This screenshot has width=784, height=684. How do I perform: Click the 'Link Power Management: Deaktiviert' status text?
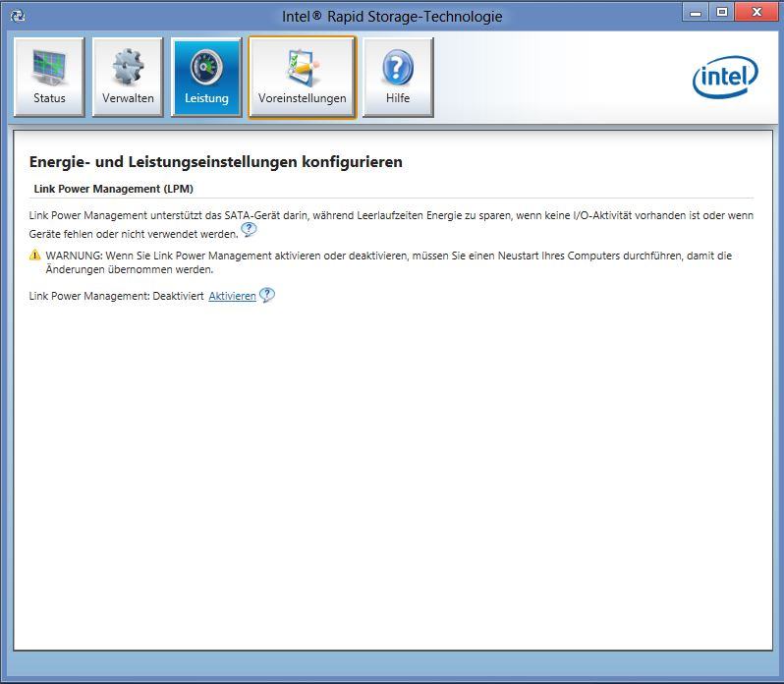point(116,296)
